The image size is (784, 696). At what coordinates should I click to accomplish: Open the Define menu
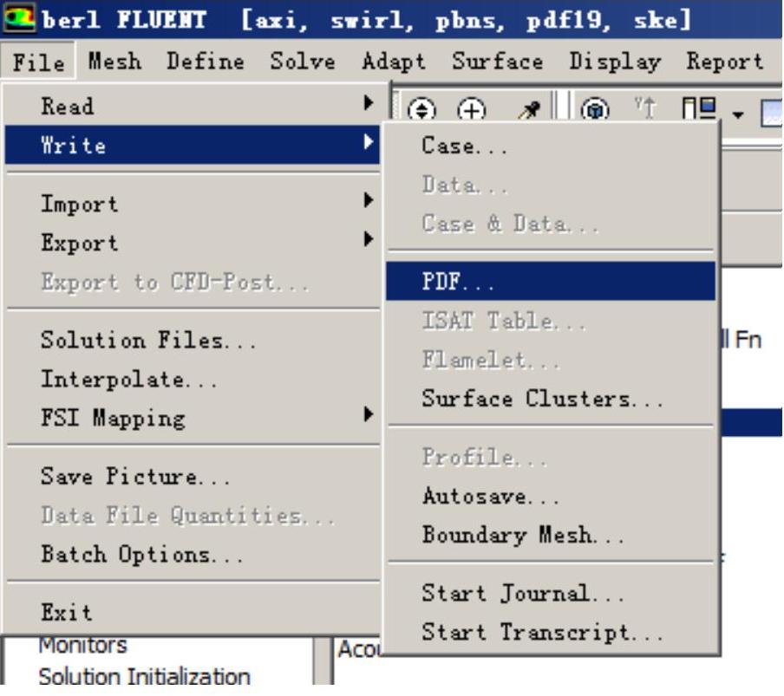[x=206, y=62]
